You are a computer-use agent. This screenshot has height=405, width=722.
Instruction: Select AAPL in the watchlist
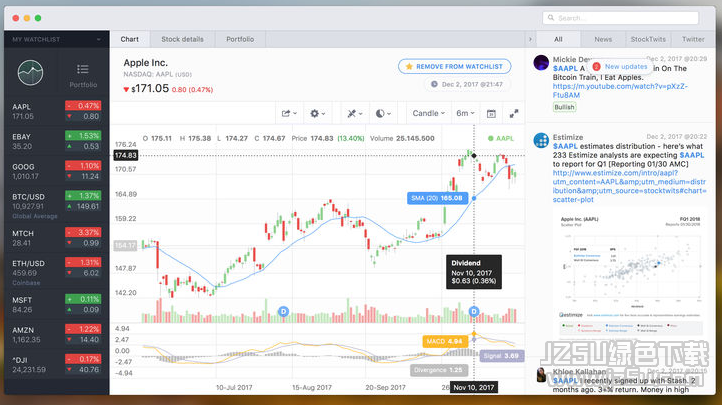pos(57,111)
